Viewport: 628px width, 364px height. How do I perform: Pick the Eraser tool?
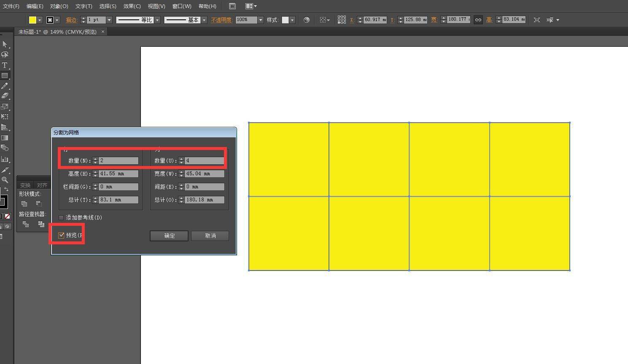5,96
